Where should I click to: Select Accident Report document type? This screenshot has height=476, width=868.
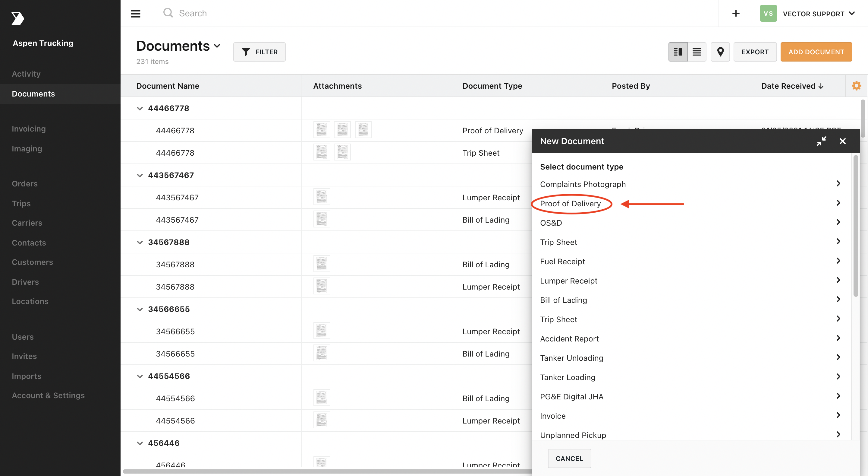tap(690, 338)
